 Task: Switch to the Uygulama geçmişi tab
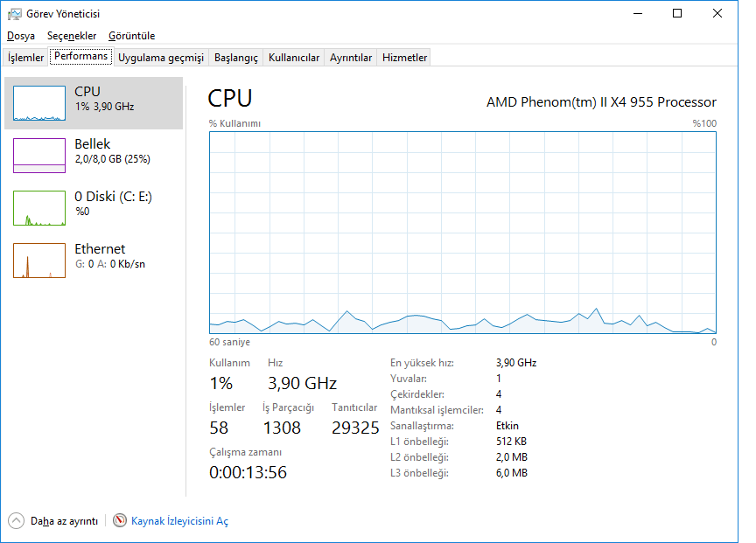(x=161, y=58)
